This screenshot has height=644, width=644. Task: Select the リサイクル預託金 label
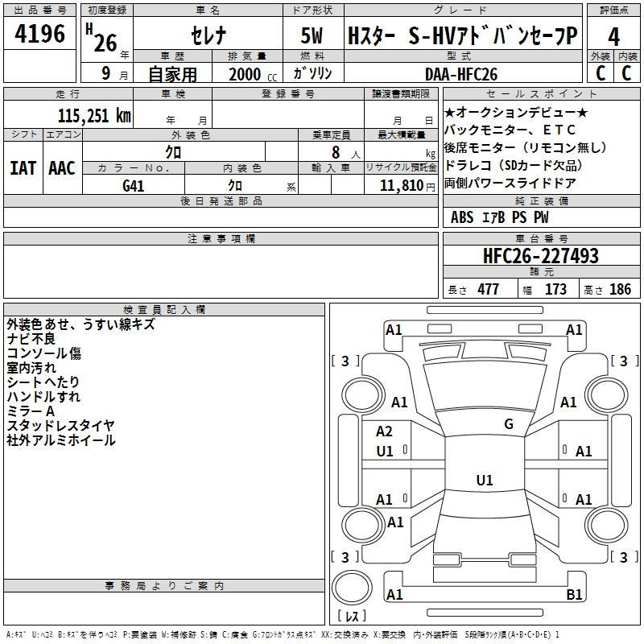point(401,167)
